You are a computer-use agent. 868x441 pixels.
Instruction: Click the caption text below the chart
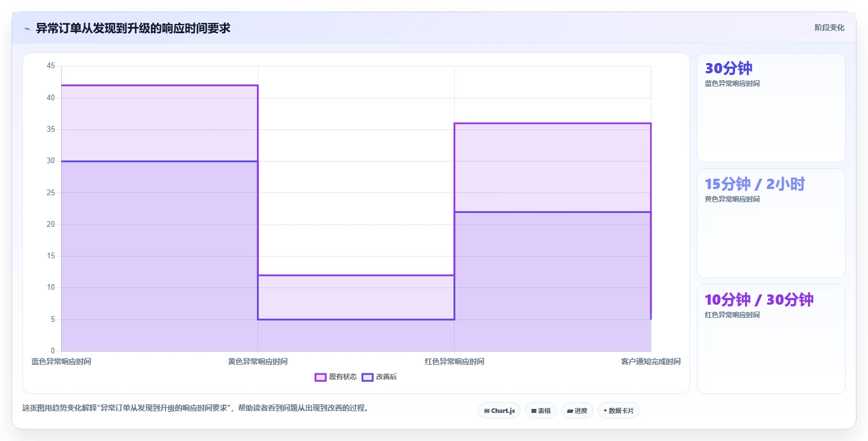point(195,408)
